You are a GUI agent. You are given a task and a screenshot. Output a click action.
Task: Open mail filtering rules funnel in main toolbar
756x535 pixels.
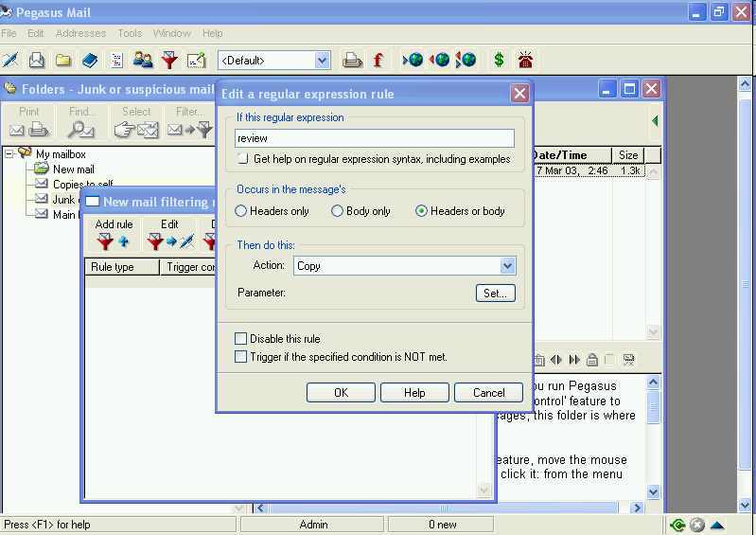pyautogui.click(x=169, y=61)
